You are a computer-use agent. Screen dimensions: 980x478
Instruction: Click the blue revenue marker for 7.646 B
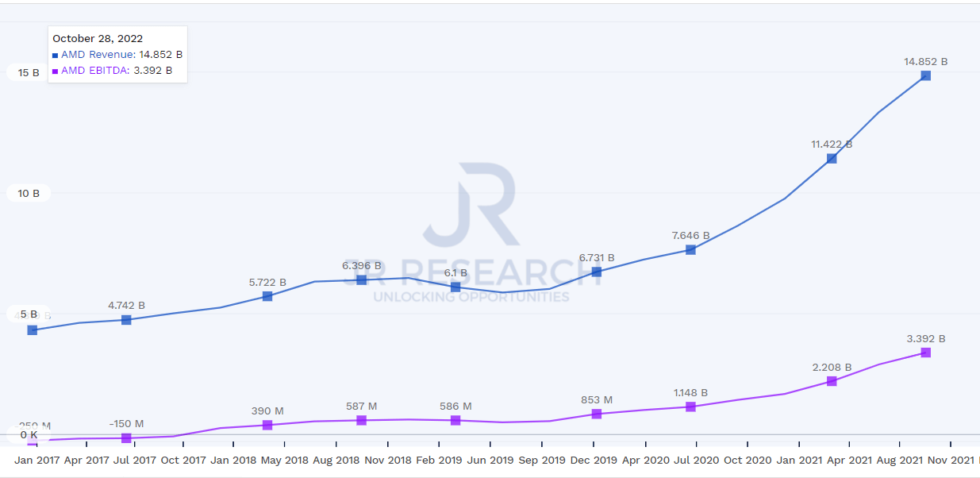(690, 249)
